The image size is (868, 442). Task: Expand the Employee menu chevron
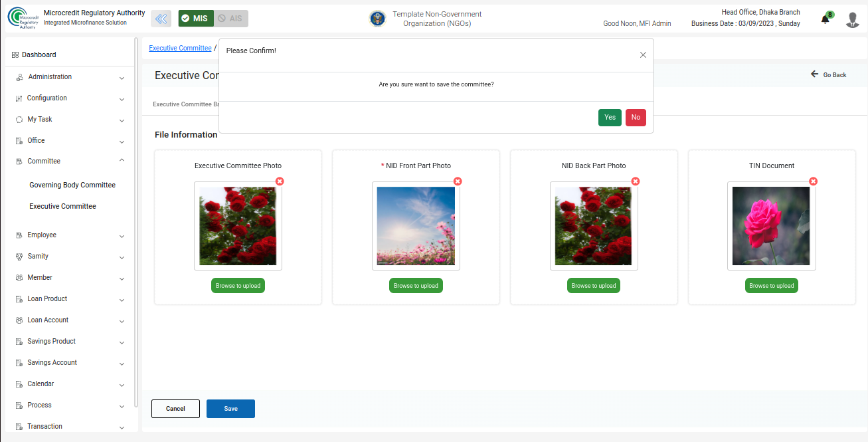122,236
